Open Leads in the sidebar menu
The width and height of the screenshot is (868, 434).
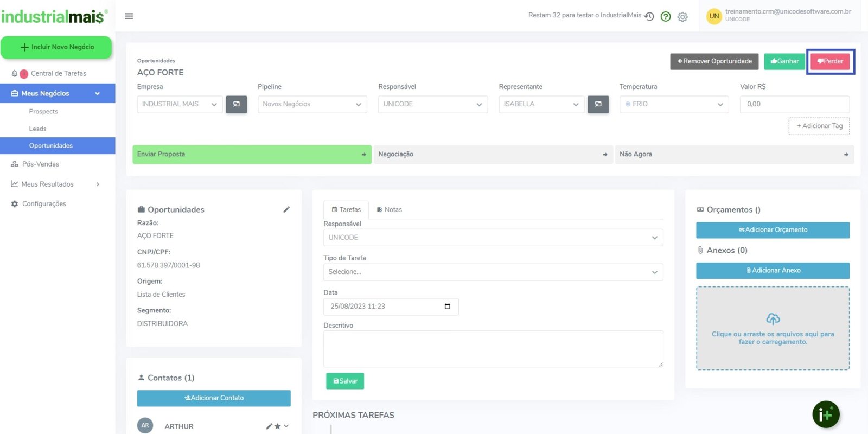(38, 129)
